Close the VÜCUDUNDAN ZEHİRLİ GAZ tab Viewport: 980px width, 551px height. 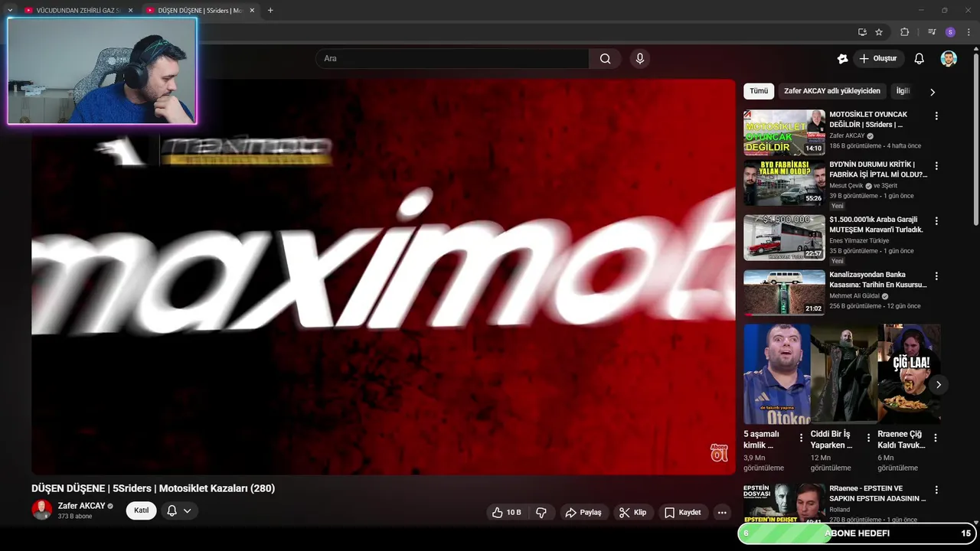click(x=130, y=10)
